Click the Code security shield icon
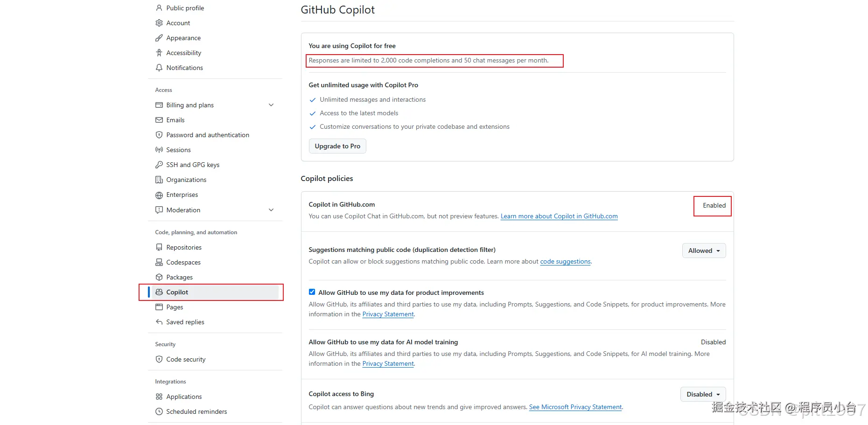The image size is (868, 425). click(x=159, y=359)
